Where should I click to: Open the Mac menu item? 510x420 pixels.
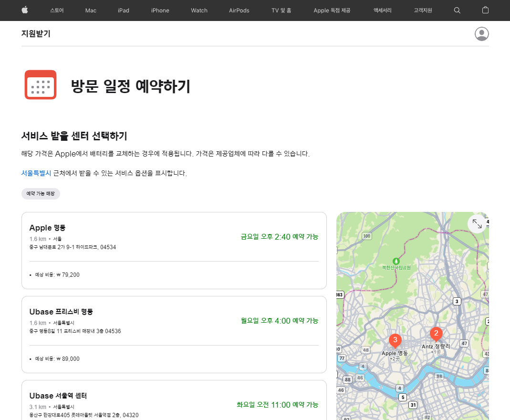91,10
